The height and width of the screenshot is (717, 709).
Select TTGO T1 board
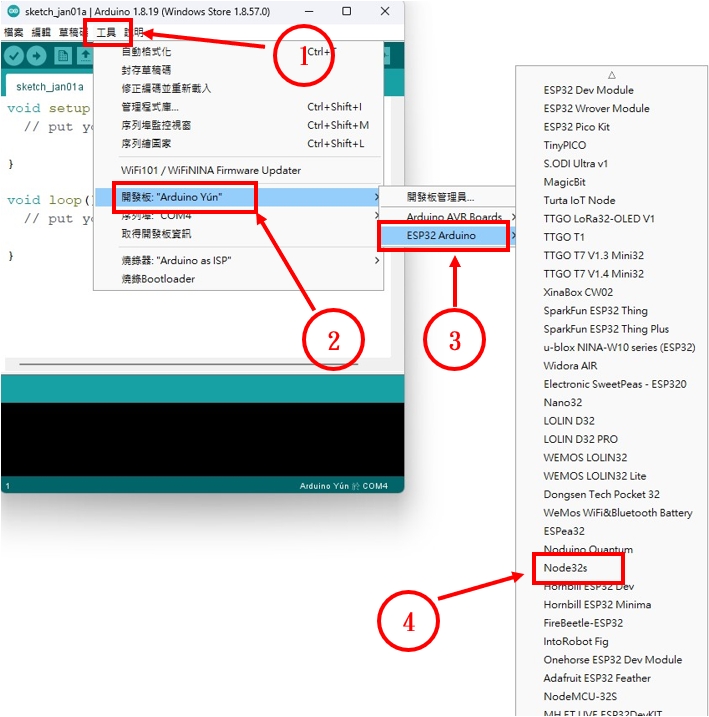coord(612,237)
